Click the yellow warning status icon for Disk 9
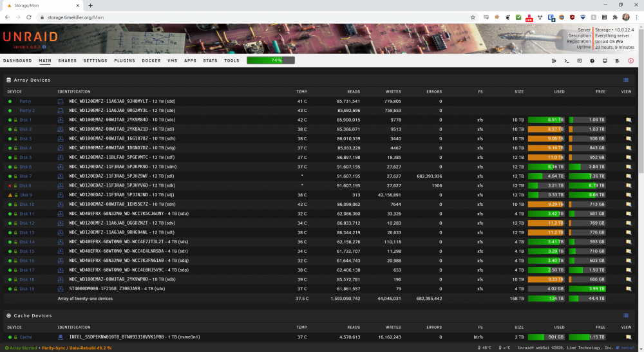Screen dimensions: 644x352 [10, 195]
